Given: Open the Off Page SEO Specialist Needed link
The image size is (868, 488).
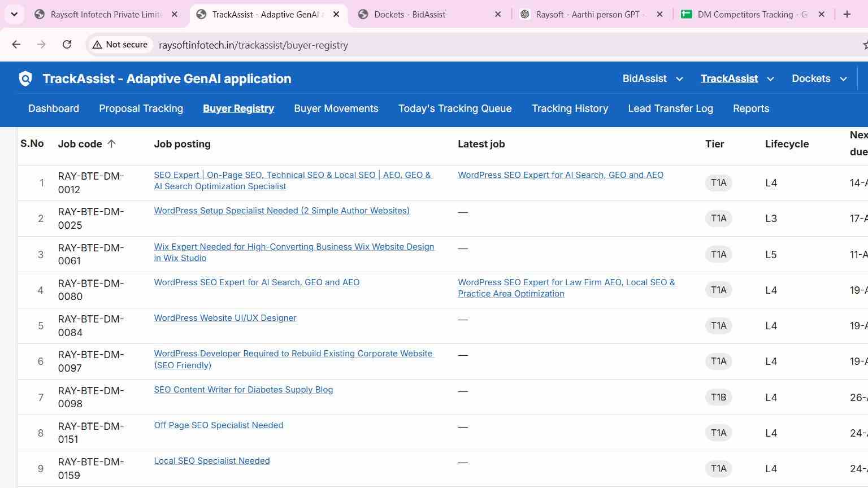Looking at the screenshot, I should (x=218, y=425).
